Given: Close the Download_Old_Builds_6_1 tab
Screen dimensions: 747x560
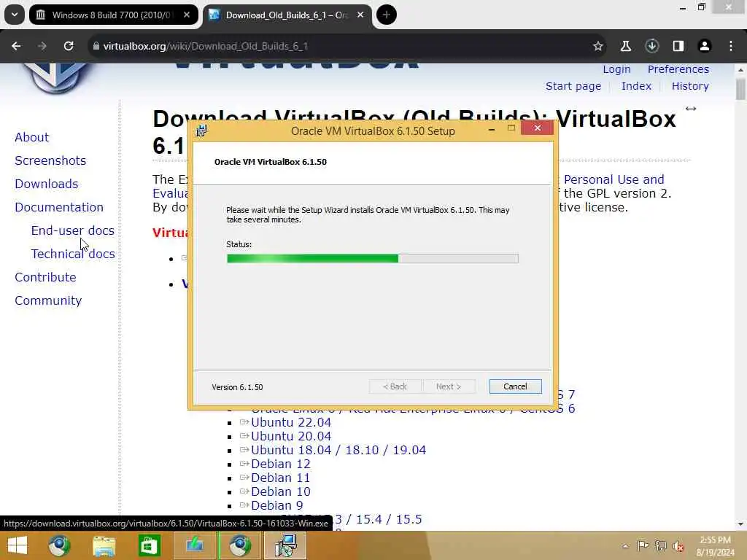Looking at the screenshot, I should [x=360, y=15].
